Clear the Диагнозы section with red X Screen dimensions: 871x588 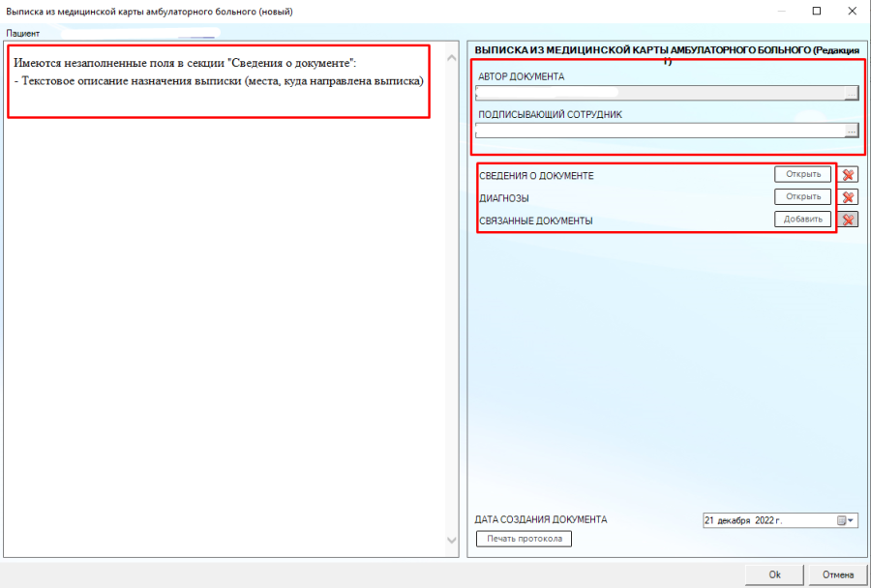coord(848,196)
